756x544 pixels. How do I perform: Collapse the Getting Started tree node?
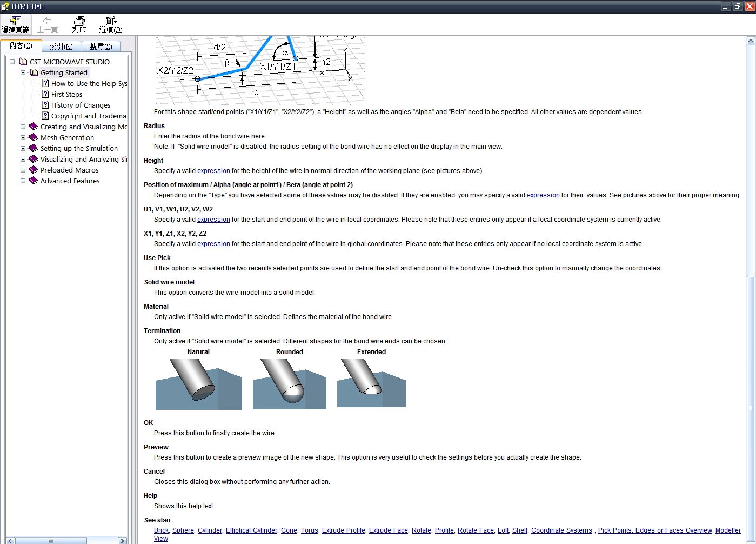(x=23, y=72)
